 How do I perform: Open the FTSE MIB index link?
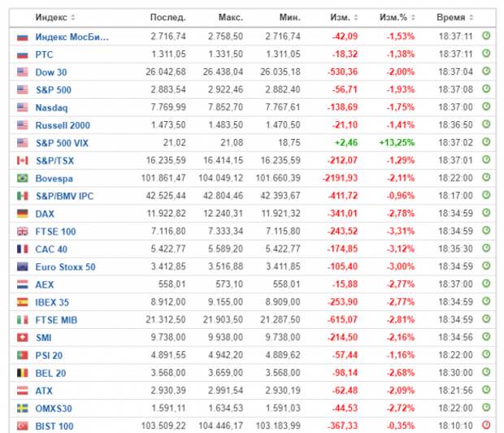pyautogui.click(x=56, y=320)
